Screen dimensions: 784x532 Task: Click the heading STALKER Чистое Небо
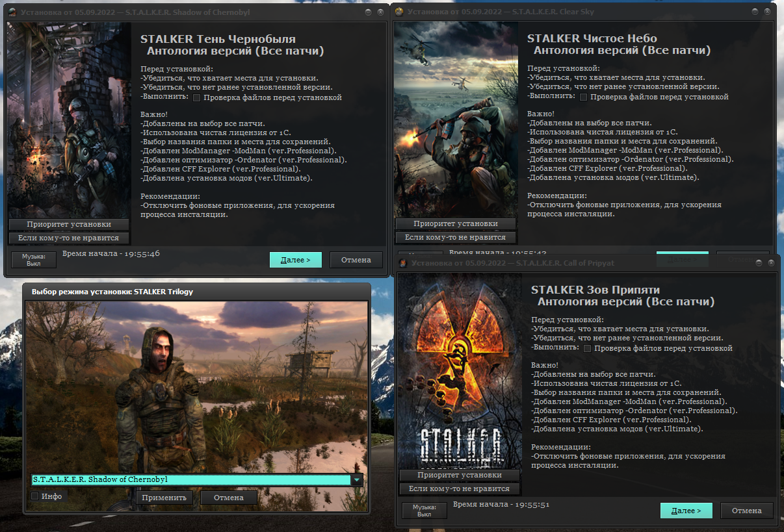pyautogui.click(x=592, y=38)
